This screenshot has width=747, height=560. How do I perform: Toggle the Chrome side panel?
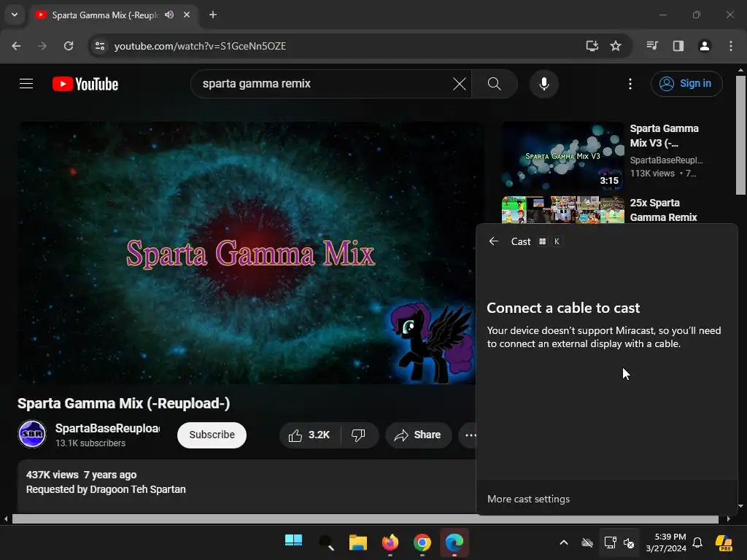[678, 46]
